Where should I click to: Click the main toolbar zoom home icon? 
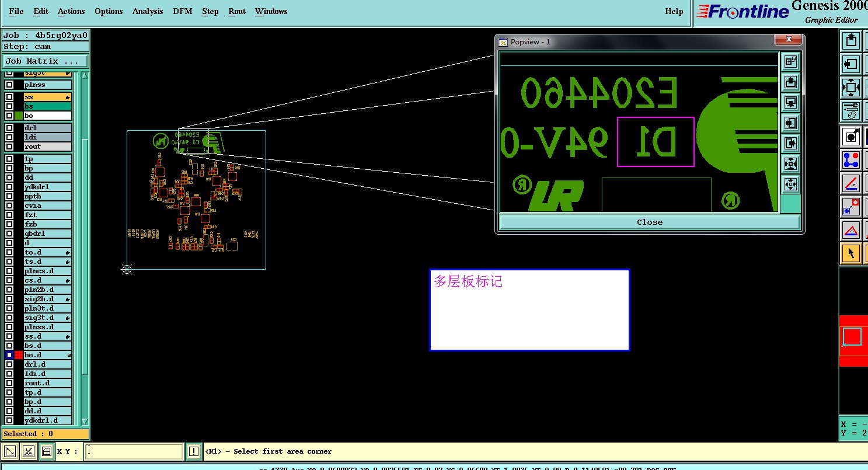[x=851, y=88]
